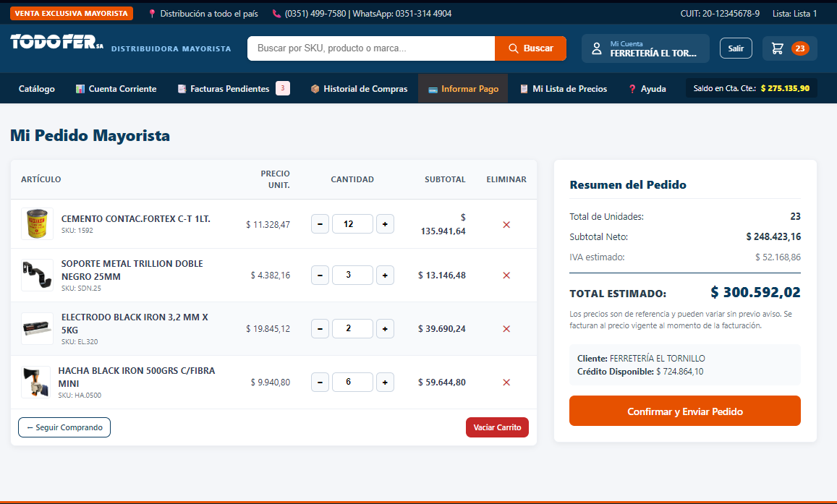This screenshot has height=504, width=837.
Task: Delete HACHA BLACK IRON row with red X
Action: (506, 383)
